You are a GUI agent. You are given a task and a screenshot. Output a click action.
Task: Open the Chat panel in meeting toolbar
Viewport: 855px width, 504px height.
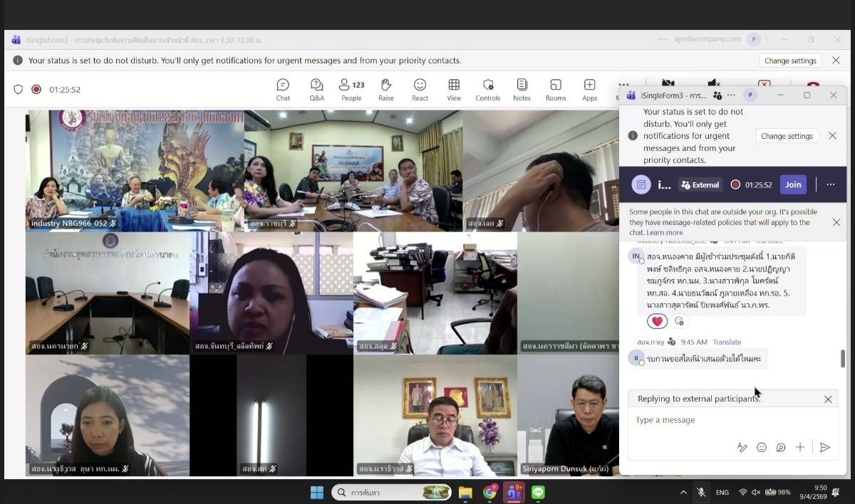click(283, 90)
